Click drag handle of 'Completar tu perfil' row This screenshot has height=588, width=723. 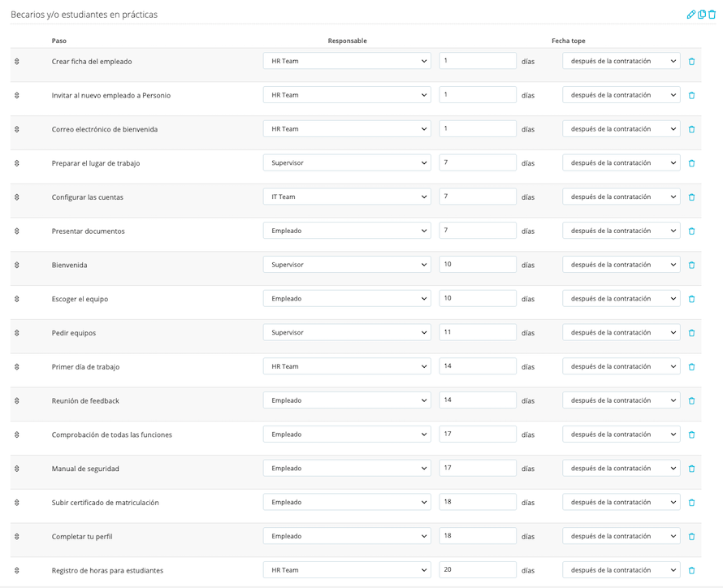(x=17, y=536)
